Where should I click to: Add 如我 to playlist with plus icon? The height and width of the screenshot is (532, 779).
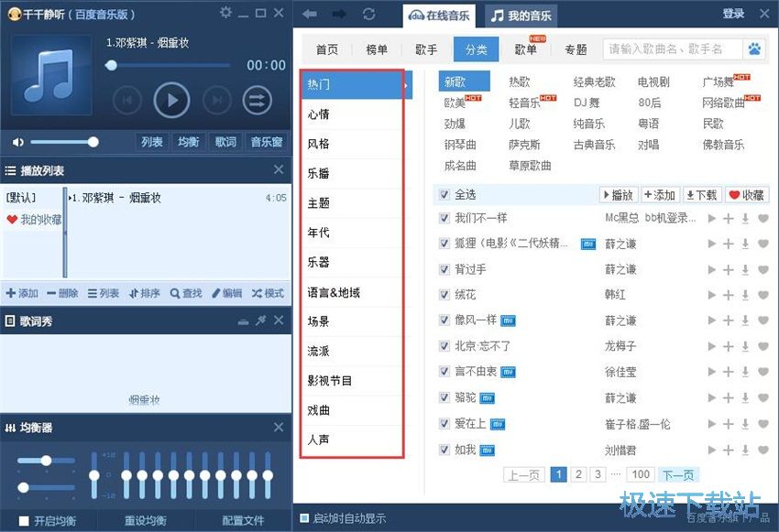[729, 451]
